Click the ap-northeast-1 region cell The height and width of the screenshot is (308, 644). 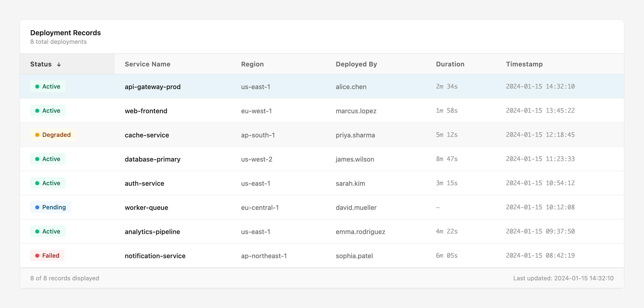pyautogui.click(x=264, y=256)
